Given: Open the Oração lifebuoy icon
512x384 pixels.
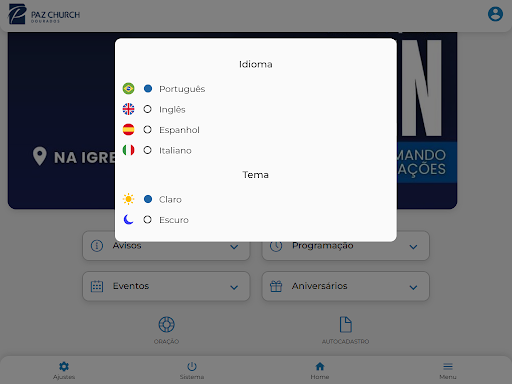Looking at the screenshot, I should point(166,324).
